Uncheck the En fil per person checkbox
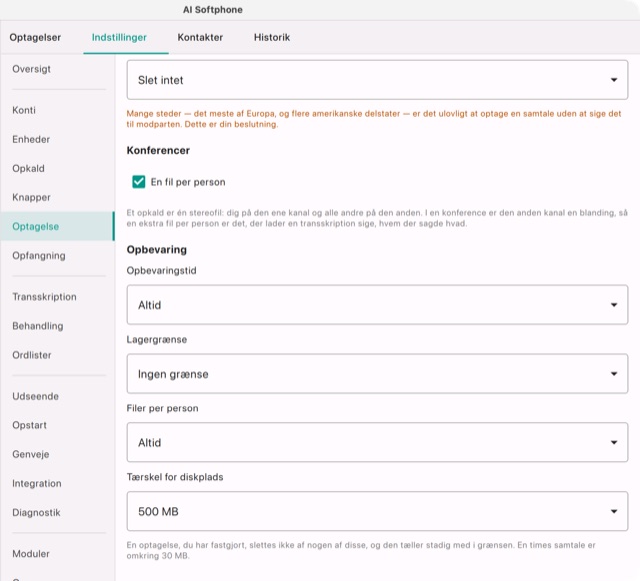The image size is (640, 581). 139,182
